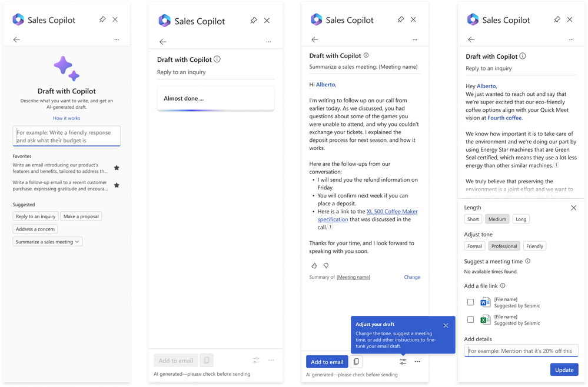Click citation 1 after 'call.'
Viewport: 588px width, 387px height.
pos(330,226)
